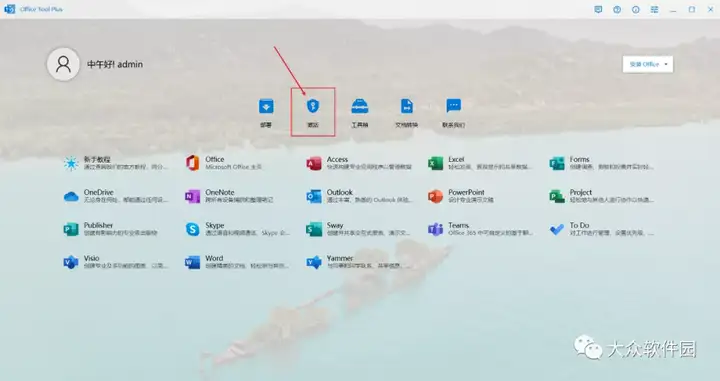The width and height of the screenshot is (720, 381).
Task: Launch the To Do app entry
Action: click(x=602, y=229)
